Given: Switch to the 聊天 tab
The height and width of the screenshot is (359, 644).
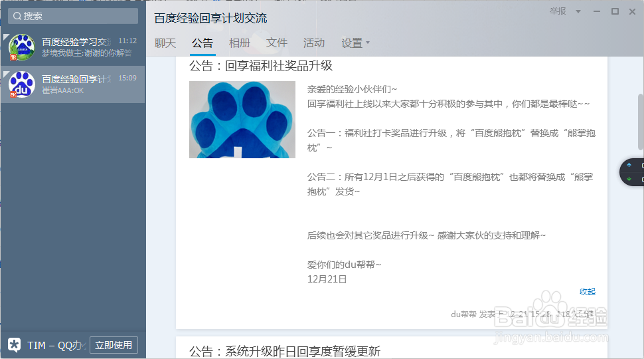Looking at the screenshot, I should click(x=165, y=43).
